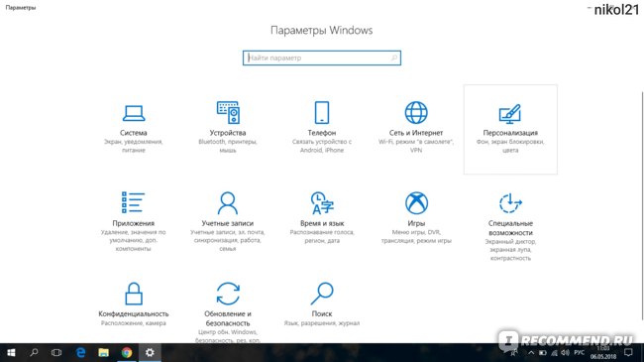This screenshot has width=644, height=362.
Task: Click the Bluetooth, принтеры, мышь description
Action: [228, 146]
